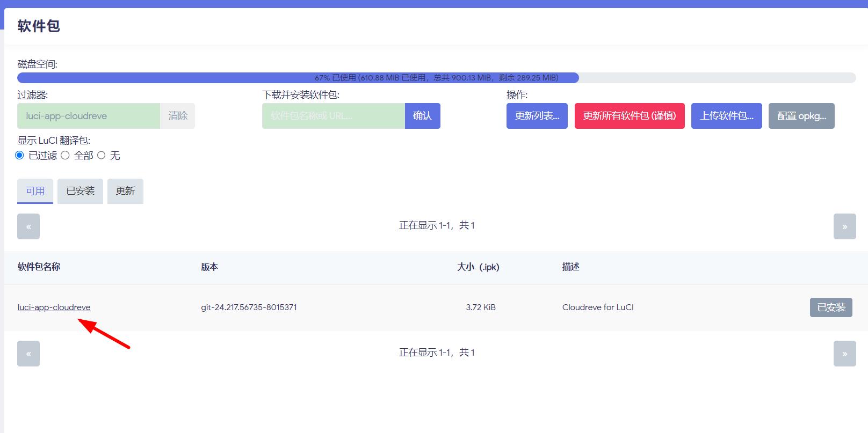Image resolution: width=868 pixels, height=433 pixels.
Task: Click the 版本 column header
Action: (x=209, y=267)
